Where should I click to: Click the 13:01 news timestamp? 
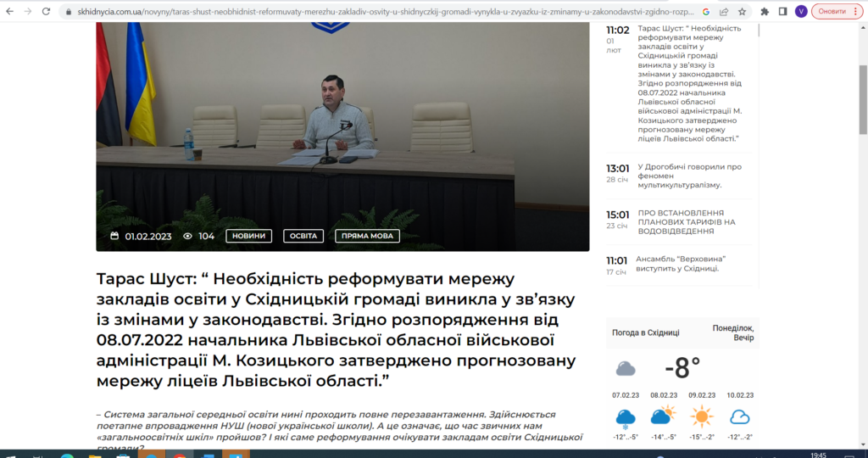click(x=617, y=169)
